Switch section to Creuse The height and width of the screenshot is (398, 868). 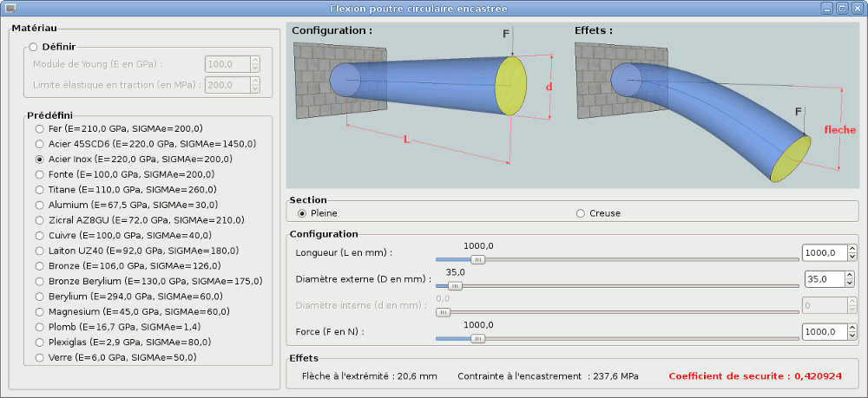[580, 213]
